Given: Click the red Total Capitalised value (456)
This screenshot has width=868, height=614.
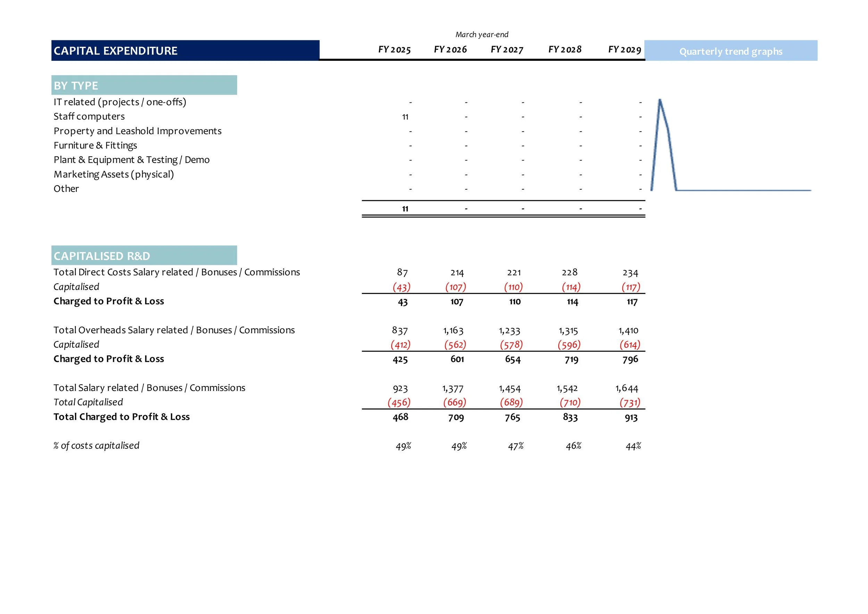Looking at the screenshot, I should tap(399, 402).
